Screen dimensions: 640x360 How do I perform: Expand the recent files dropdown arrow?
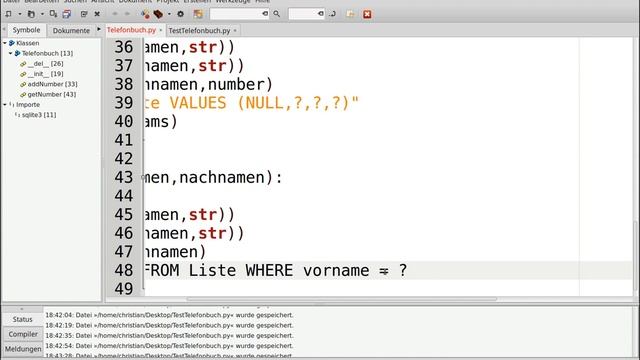pos(42,14)
